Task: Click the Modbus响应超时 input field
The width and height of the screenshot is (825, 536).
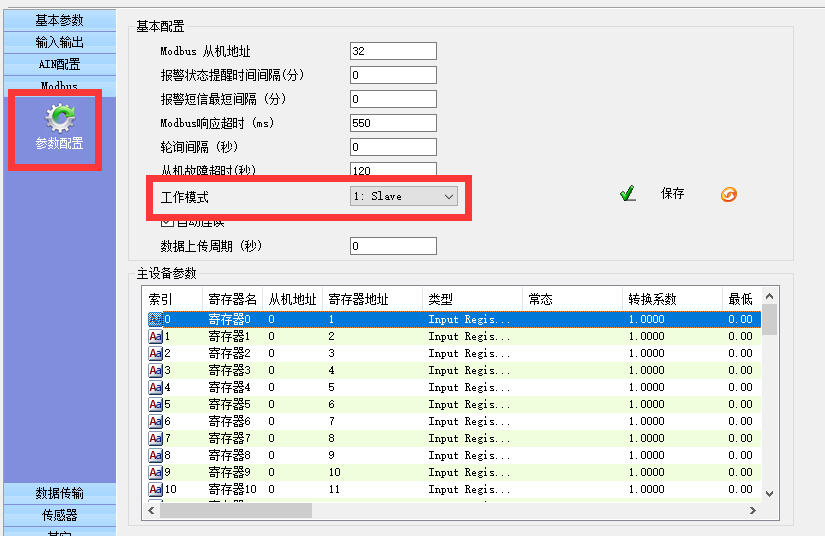Action: pyautogui.click(x=393, y=123)
